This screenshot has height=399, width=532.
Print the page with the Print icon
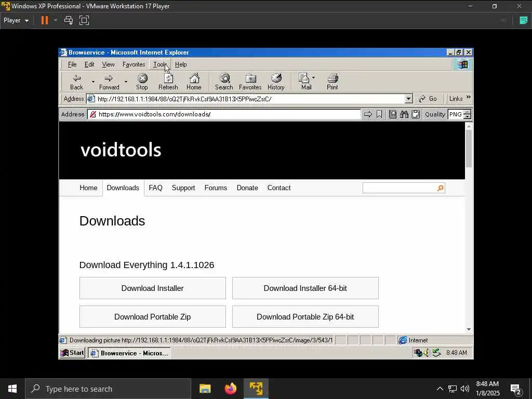[332, 82]
